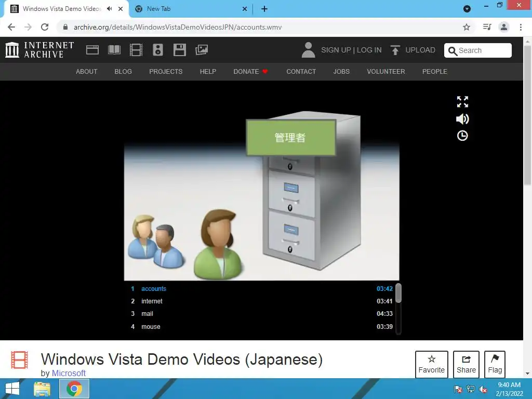
Task: Open the media control icon in toolbar
Action: (x=487, y=27)
